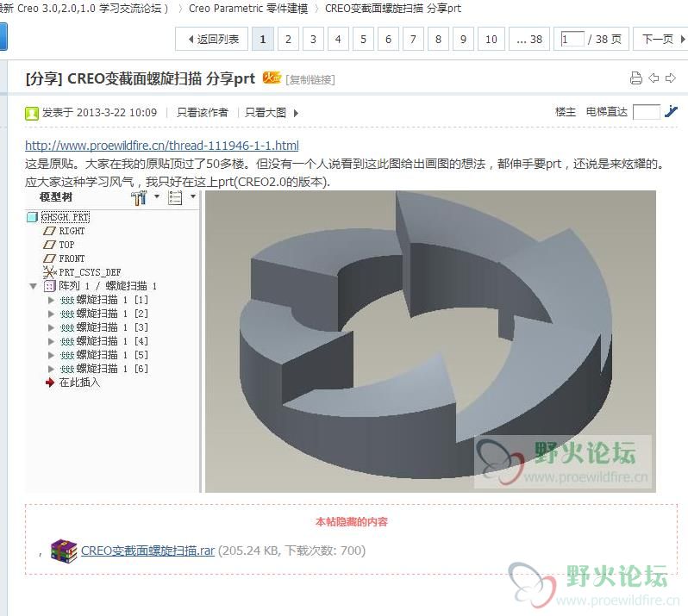Click the author avatar icon near post date
The image size is (688, 616).
[32, 113]
